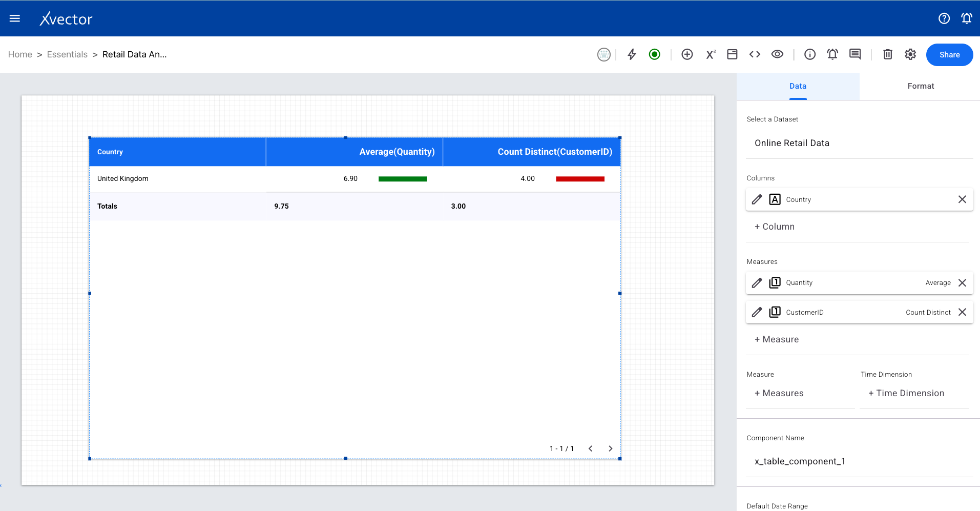This screenshot has height=511, width=980.
Task: Click the 1 - 1 / 1 pagination text
Action: pos(561,448)
